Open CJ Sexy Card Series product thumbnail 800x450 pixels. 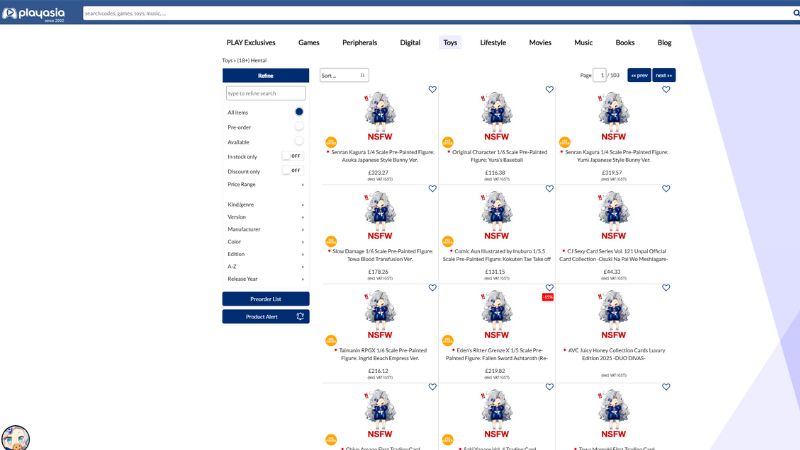613,215
